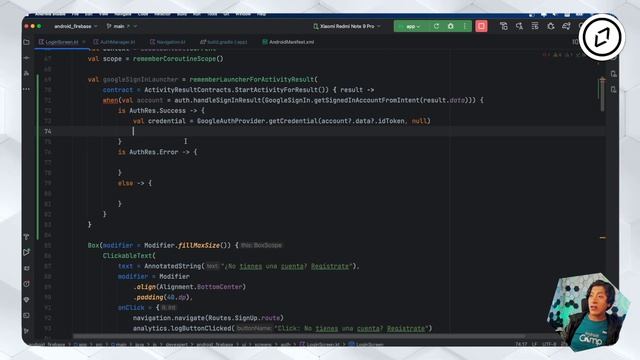
Task: Open the Profiler tool window icon
Action: [27, 284]
